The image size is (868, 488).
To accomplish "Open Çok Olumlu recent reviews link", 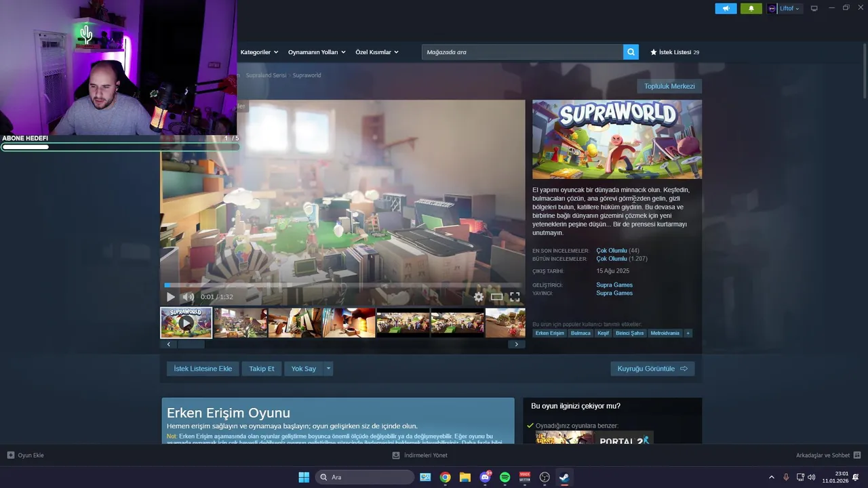I will point(612,251).
